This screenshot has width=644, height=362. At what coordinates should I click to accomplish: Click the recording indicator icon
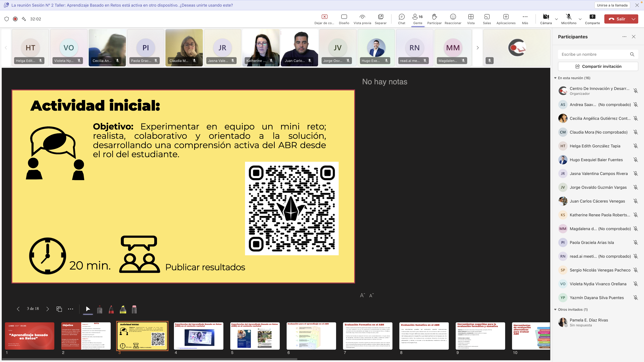click(x=15, y=19)
